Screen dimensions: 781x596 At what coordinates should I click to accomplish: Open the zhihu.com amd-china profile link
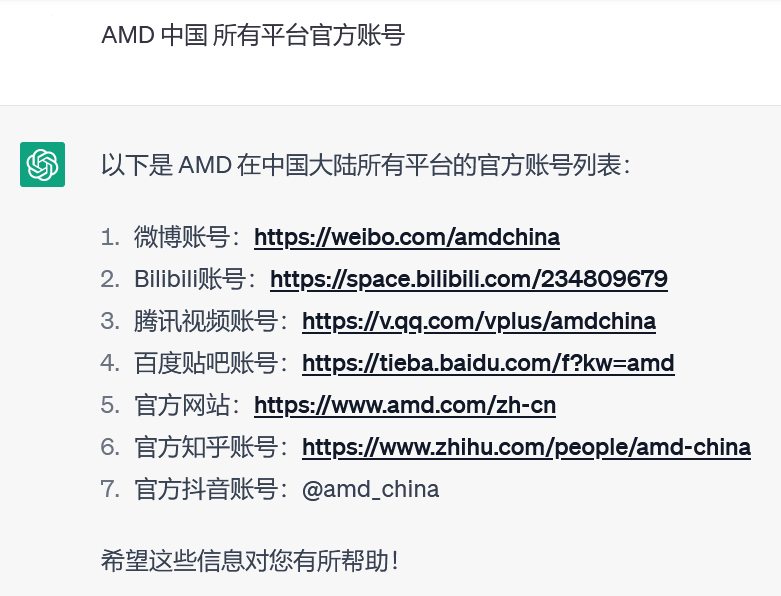pyautogui.click(x=526, y=448)
